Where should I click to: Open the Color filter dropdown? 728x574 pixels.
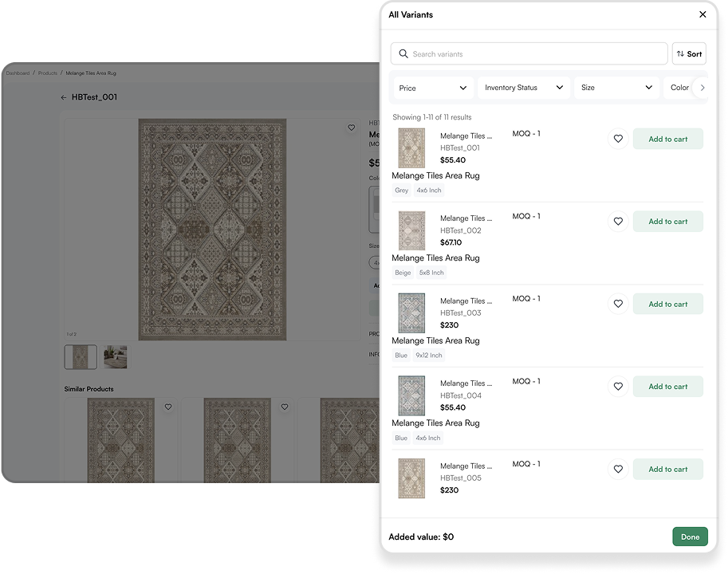pos(679,88)
